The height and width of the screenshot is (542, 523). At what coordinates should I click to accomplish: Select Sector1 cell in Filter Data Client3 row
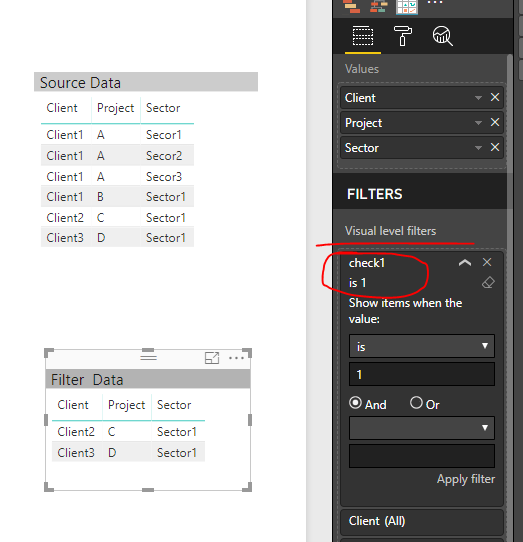pyautogui.click(x=177, y=453)
